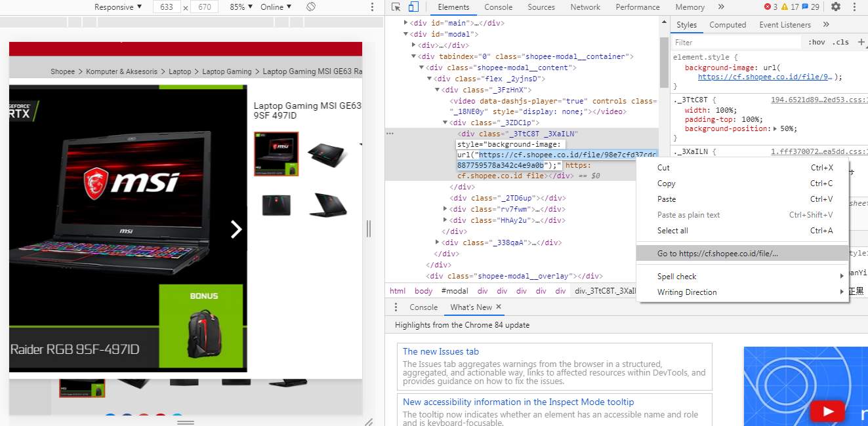Click the viewport height field 670
Screen dimensions: 868x426
[x=205, y=7]
